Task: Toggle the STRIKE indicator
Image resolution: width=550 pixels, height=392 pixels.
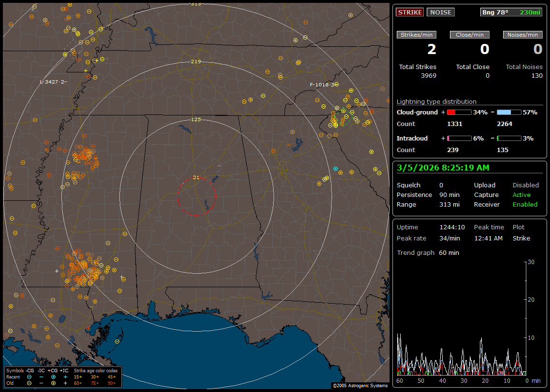Action: [410, 12]
